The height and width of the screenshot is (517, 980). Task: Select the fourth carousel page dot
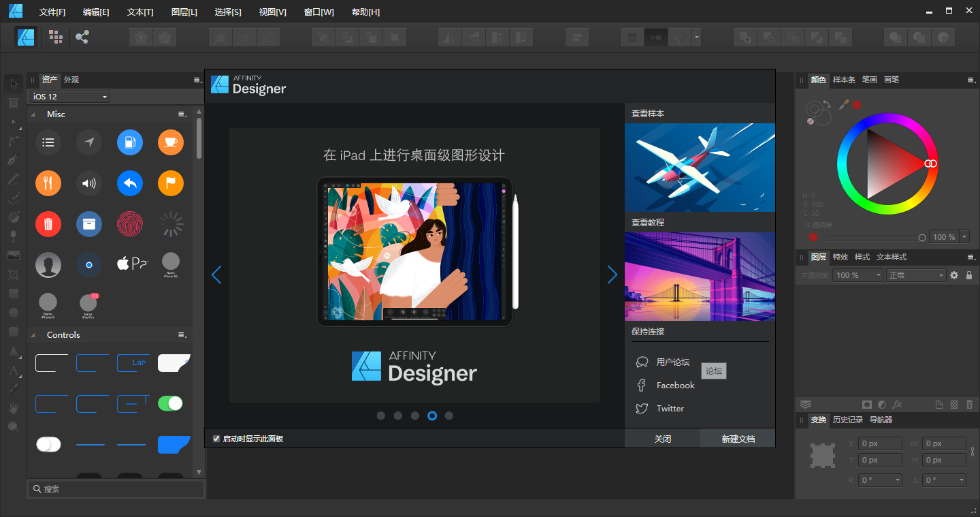click(x=431, y=416)
